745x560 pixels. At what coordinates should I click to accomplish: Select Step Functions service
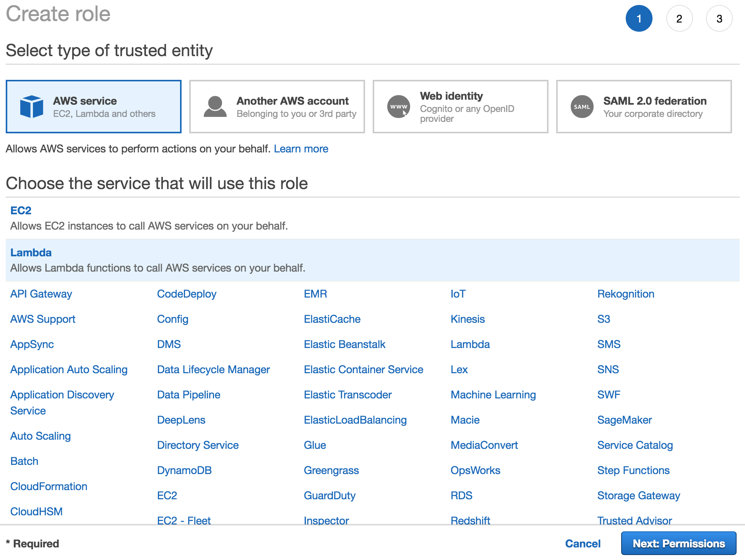[633, 470]
